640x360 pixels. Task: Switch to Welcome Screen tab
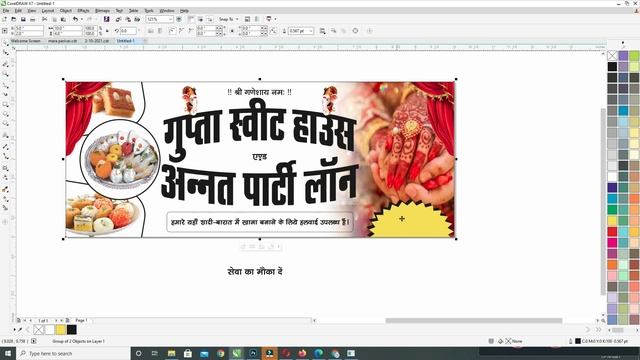point(25,41)
